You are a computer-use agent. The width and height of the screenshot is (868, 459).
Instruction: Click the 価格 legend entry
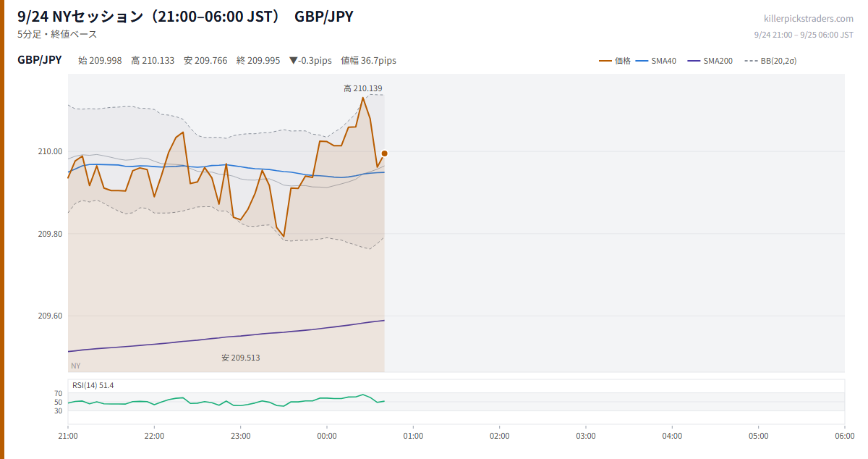click(615, 61)
